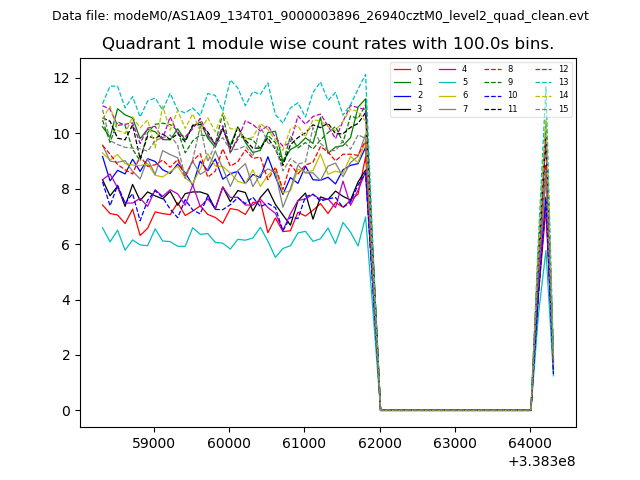Click the data file path text at top
Viewport: 640px width, 480px height.
click(x=320, y=15)
